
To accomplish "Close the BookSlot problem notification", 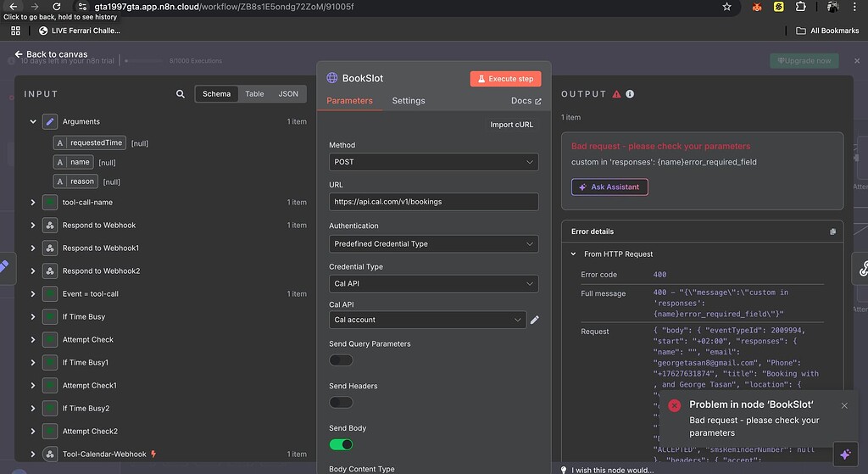I will (x=844, y=405).
